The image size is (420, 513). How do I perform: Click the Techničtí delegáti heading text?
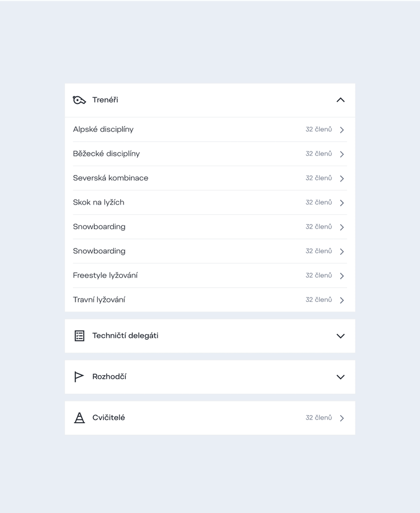point(125,336)
